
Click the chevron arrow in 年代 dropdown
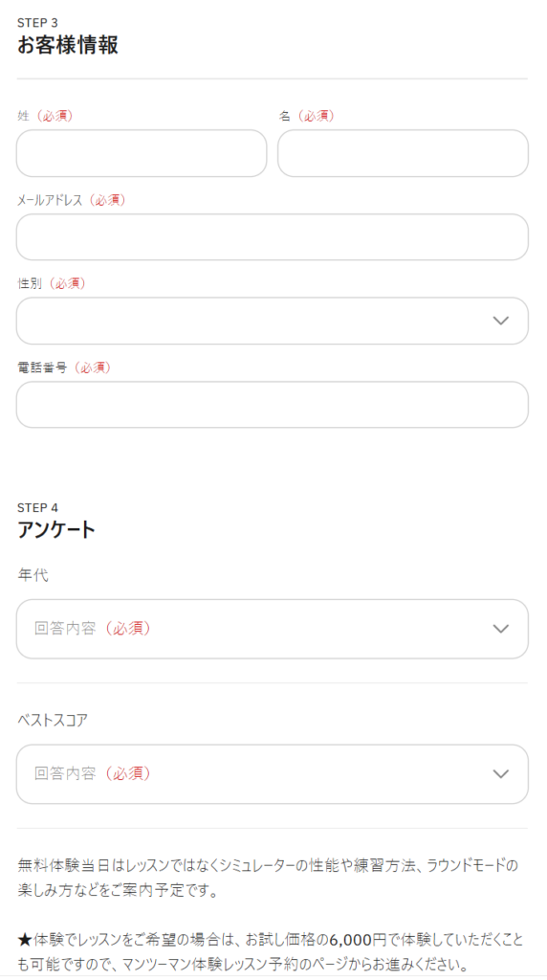tap(501, 629)
